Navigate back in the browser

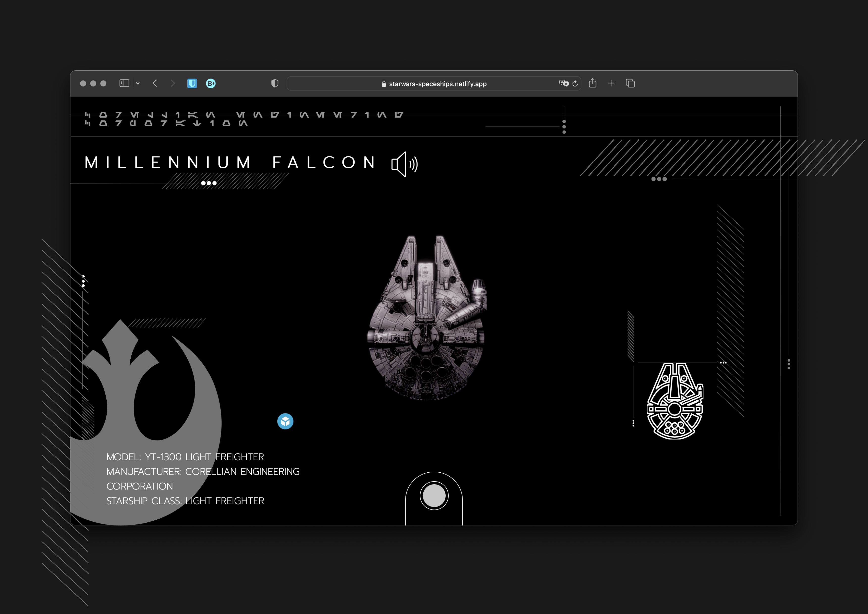click(155, 83)
